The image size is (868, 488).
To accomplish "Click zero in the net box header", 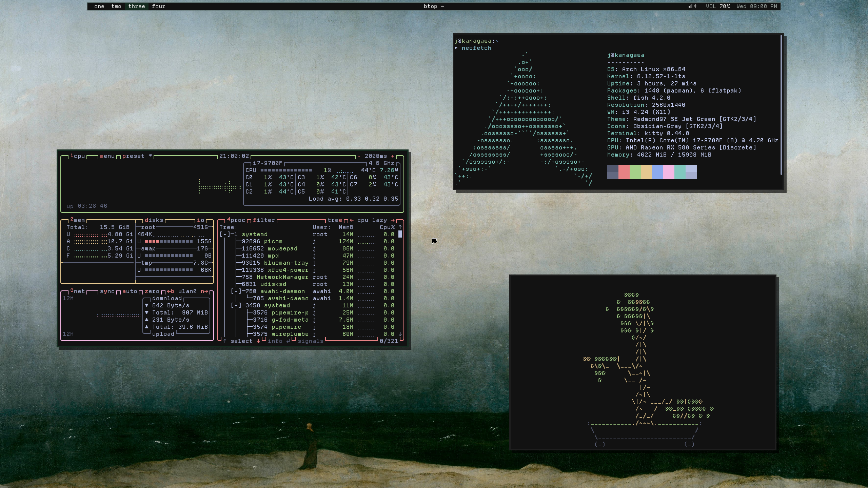I will pos(152,291).
